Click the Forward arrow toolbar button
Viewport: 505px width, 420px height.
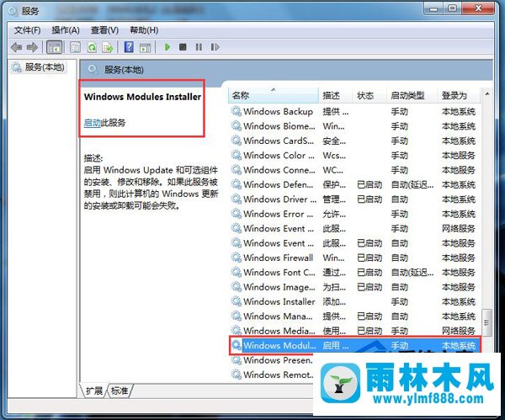click(x=32, y=47)
